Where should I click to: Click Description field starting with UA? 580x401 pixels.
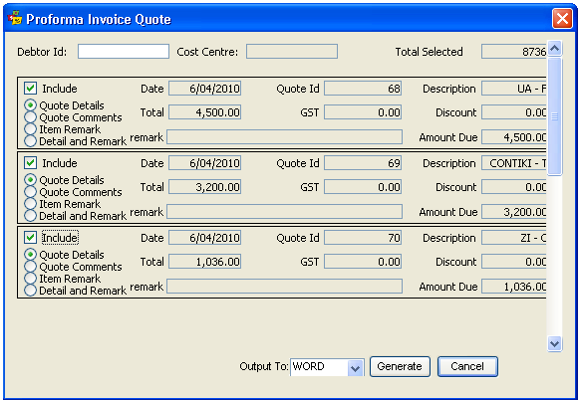[x=514, y=88]
